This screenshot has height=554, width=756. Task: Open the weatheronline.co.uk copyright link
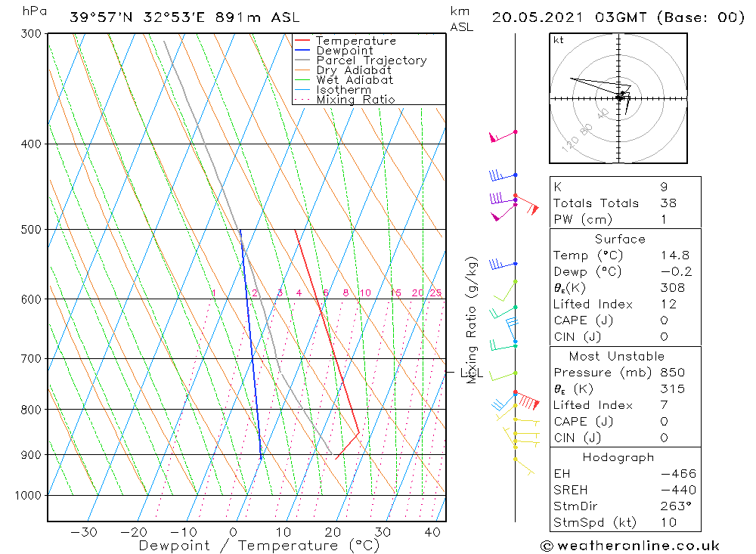631,546
